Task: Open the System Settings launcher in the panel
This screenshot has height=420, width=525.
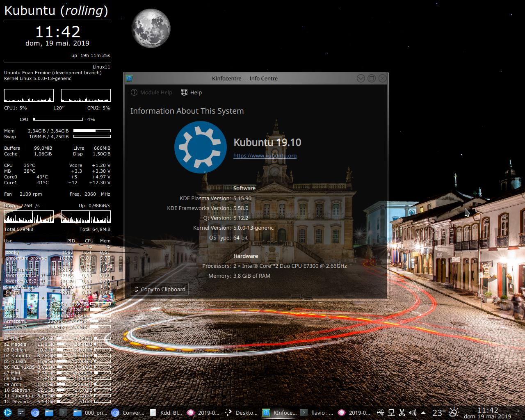Action: (21, 413)
